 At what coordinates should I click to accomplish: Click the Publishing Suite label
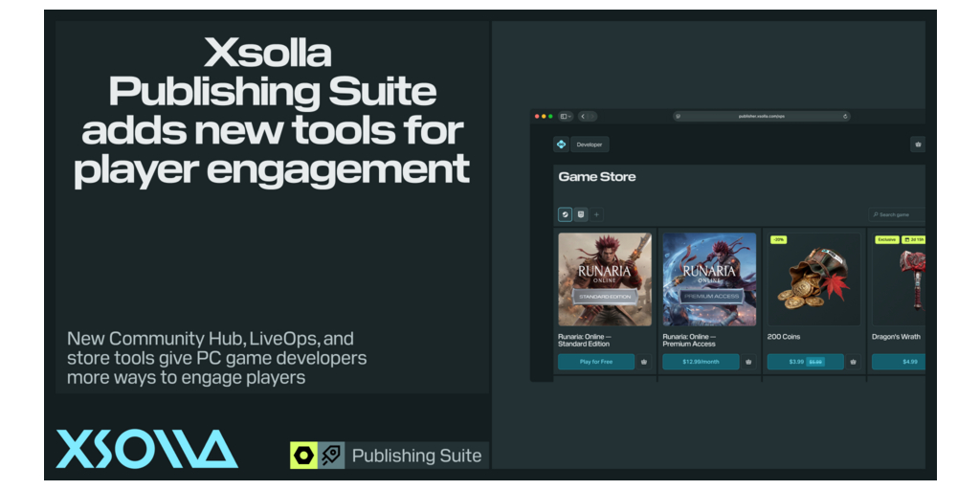pyautogui.click(x=417, y=456)
